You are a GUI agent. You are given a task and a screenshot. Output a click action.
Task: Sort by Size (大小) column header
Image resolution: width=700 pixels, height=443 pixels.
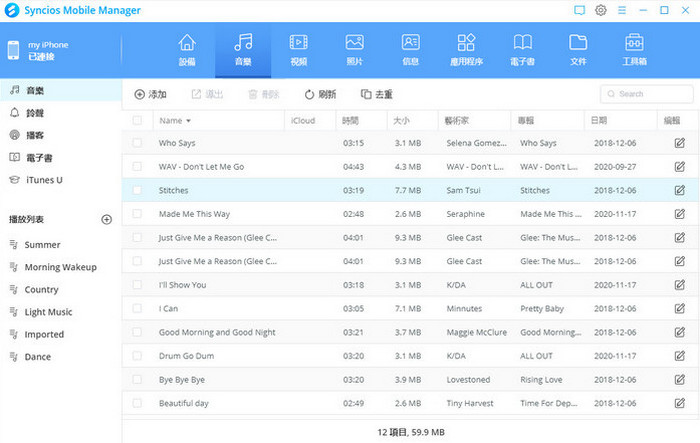(412, 121)
